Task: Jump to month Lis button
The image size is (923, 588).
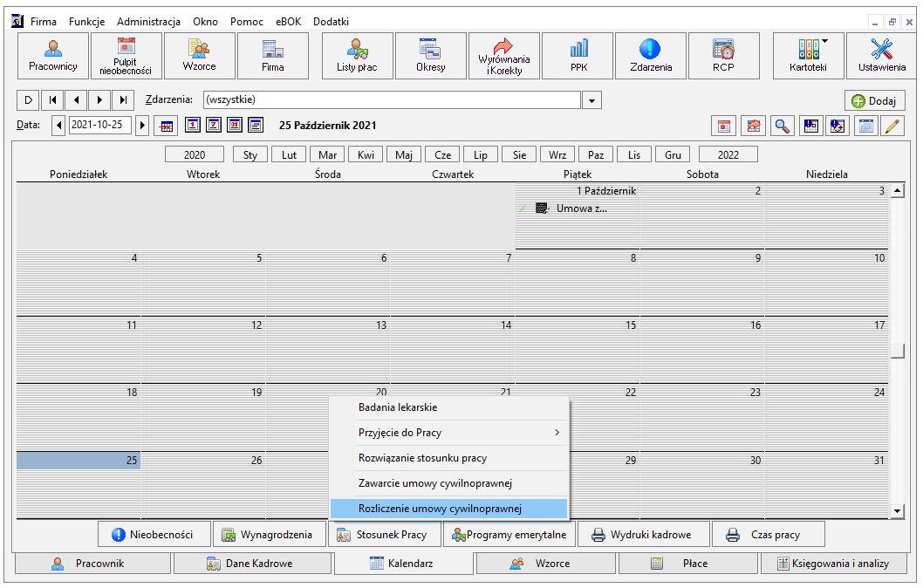Action: [x=634, y=154]
